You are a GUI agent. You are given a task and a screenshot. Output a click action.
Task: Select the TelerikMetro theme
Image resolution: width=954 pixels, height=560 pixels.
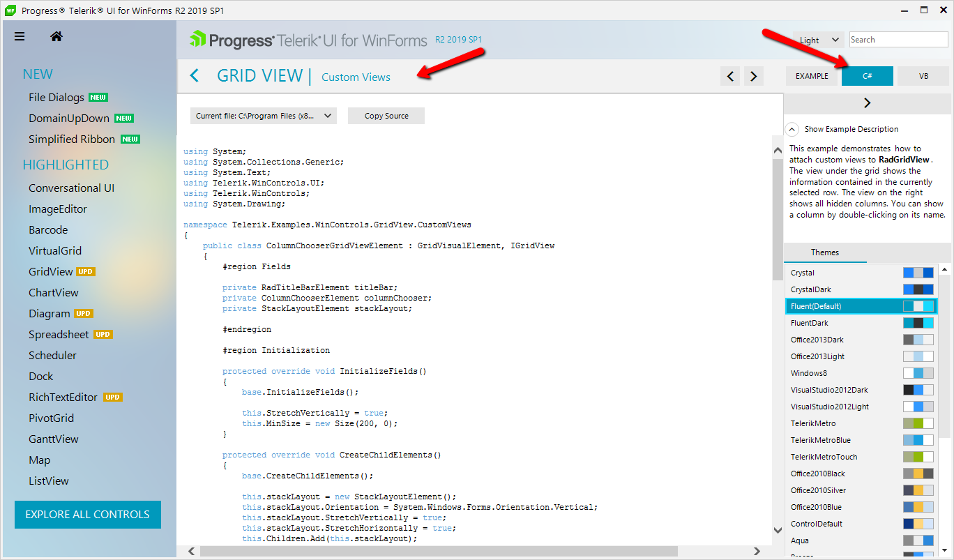(x=862, y=423)
